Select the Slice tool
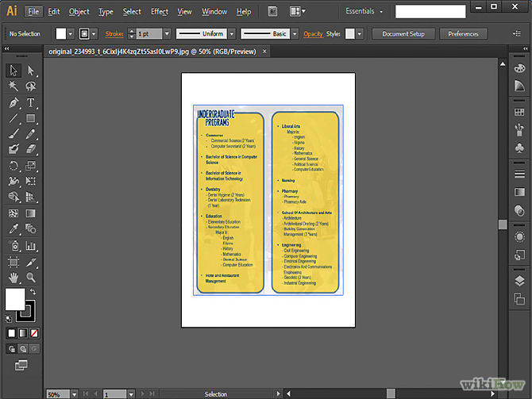532x399 pixels. (x=30, y=262)
